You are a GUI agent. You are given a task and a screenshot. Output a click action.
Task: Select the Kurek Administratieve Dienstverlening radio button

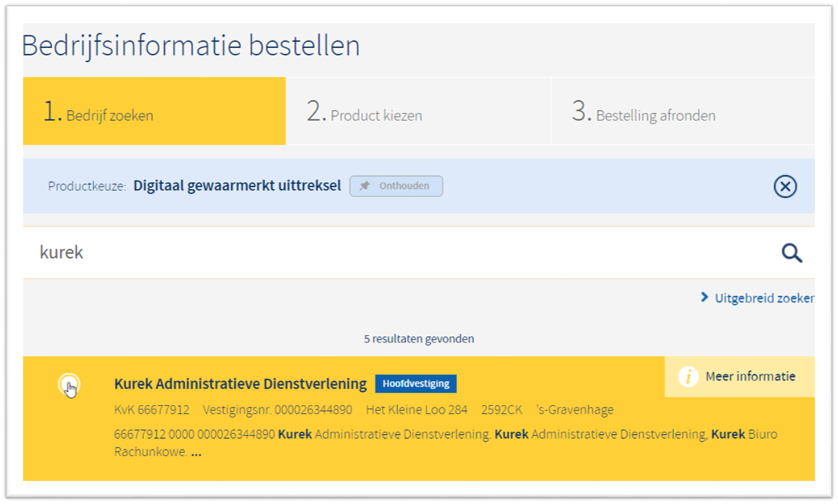tap(69, 384)
